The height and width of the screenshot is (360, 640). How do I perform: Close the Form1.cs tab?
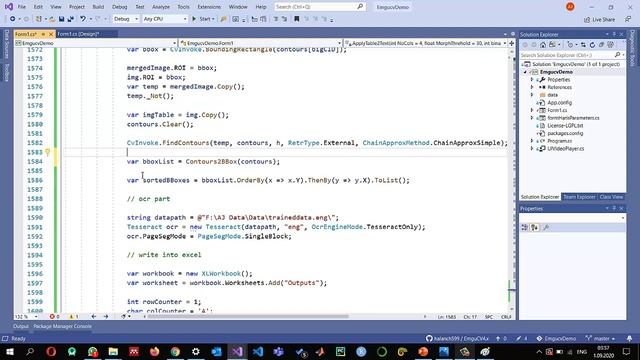pyautogui.click(x=51, y=34)
